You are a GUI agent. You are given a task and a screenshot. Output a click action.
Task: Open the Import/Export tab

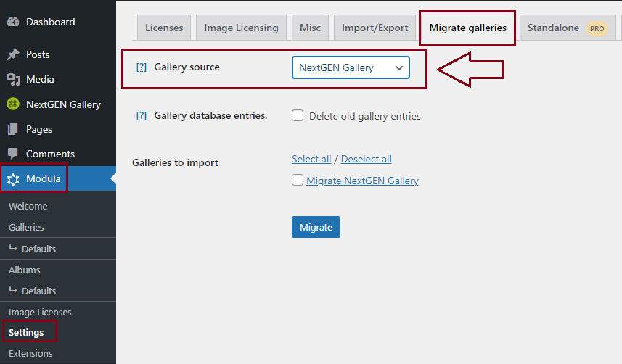[375, 28]
